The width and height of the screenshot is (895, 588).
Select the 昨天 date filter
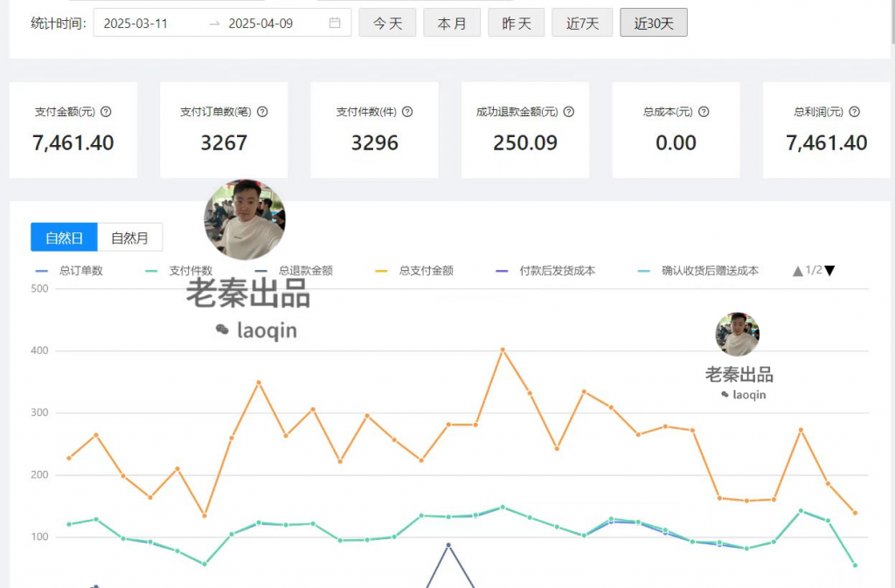pos(516,23)
